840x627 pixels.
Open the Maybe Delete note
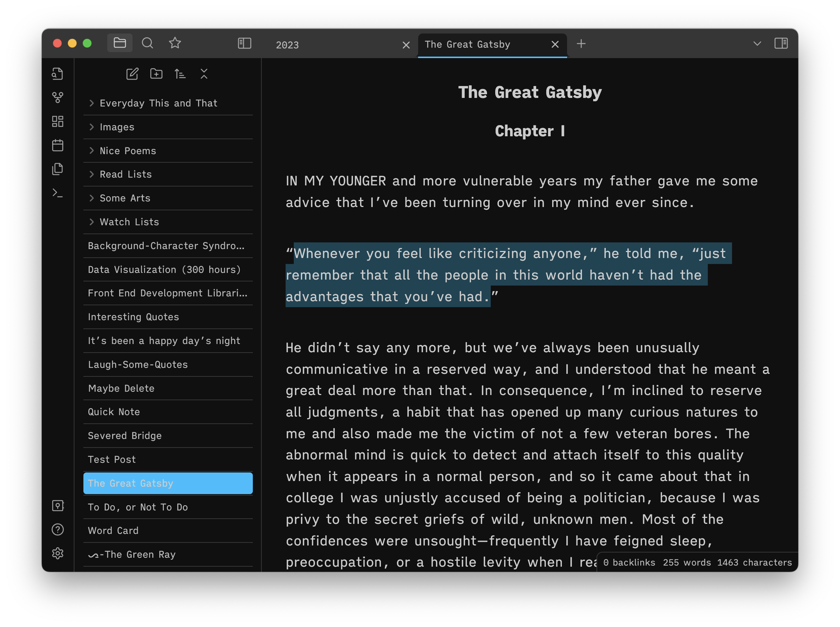[x=168, y=388]
